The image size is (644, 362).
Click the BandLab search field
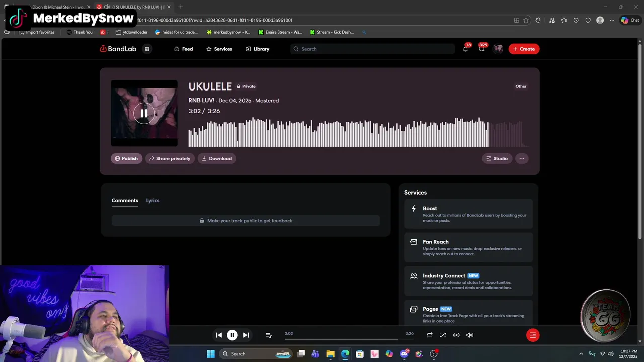tap(372, 49)
